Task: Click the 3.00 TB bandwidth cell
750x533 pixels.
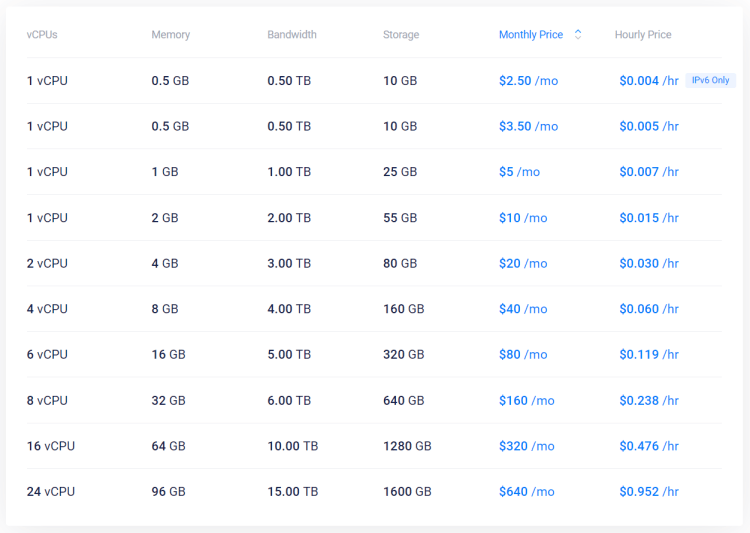Action: [x=289, y=263]
